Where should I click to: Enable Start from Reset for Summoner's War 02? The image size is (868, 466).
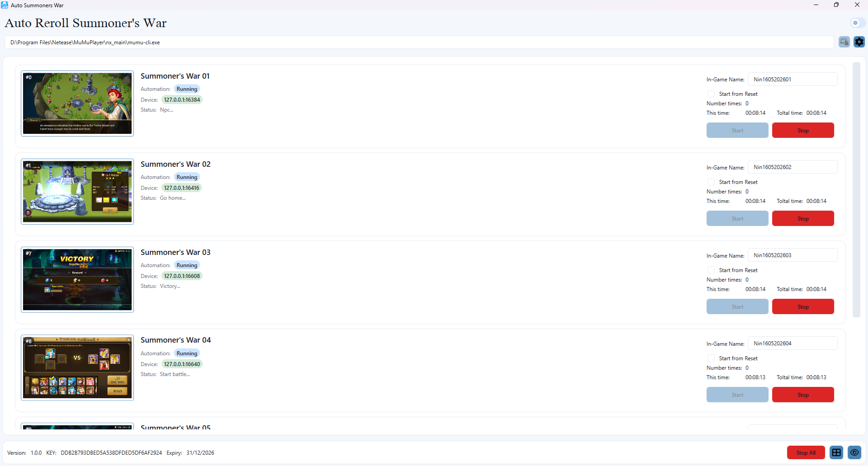click(x=711, y=182)
